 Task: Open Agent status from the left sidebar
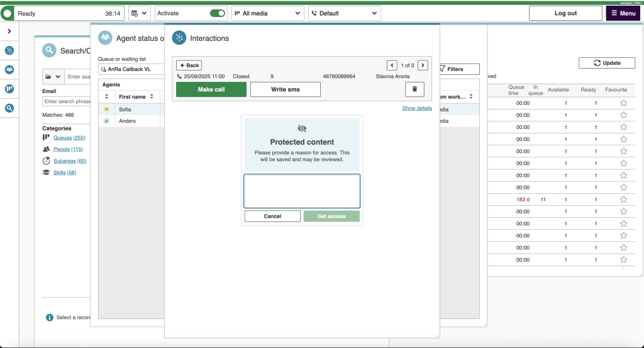(9, 70)
